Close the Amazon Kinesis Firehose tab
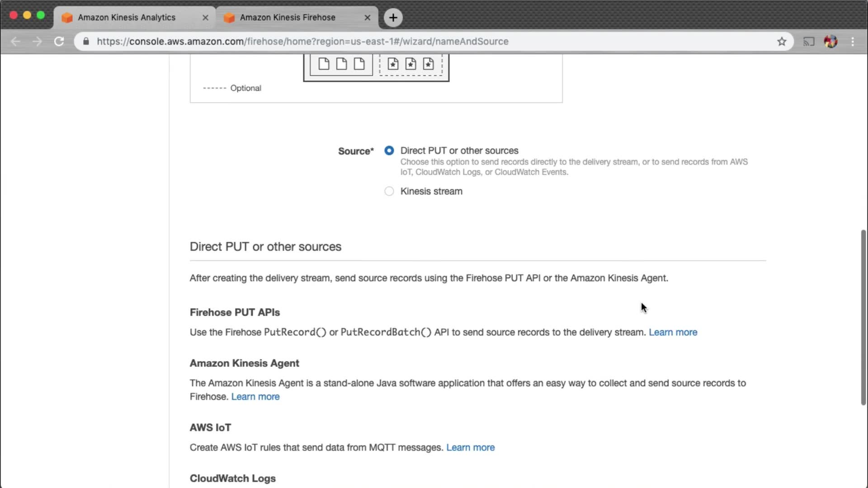The height and width of the screenshot is (488, 868). 367,18
